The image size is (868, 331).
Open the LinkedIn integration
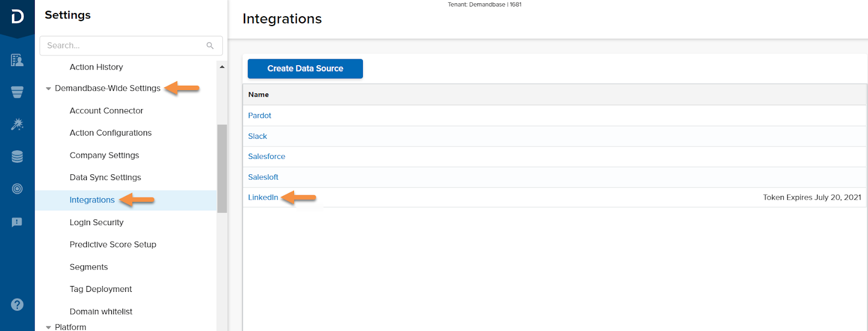pyautogui.click(x=263, y=198)
